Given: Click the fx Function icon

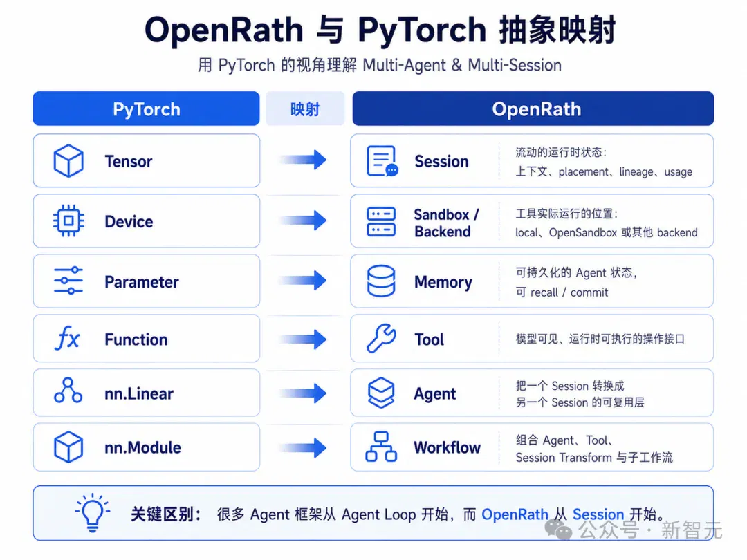Looking at the screenshot, I should 68,339.
